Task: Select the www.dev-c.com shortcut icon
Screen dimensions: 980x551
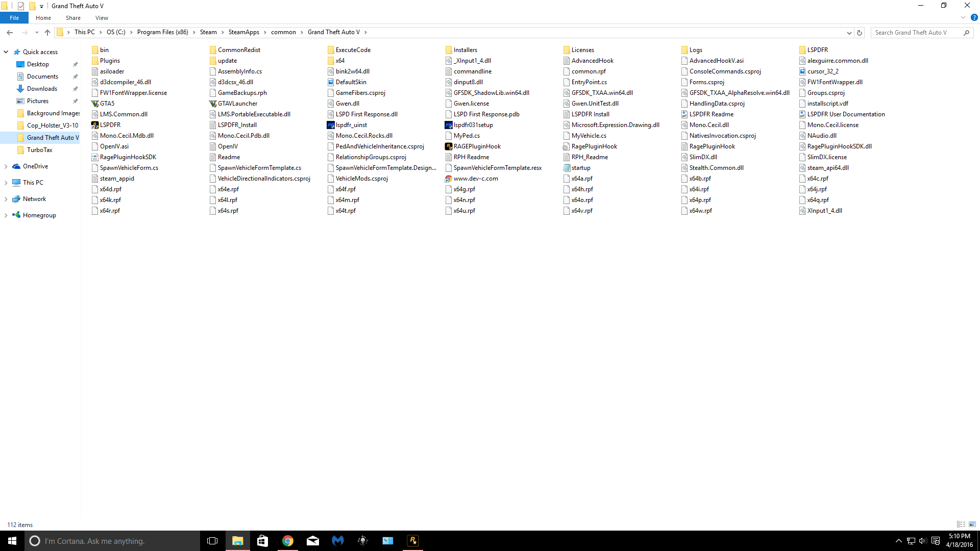Action: coord(449,179)
